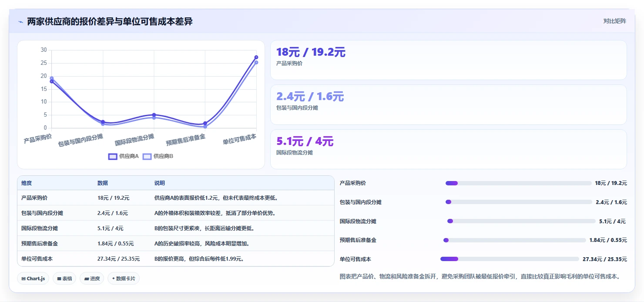The width and height of the screenshot is (644, 302).
Task: Click the Chart.js tag chip
Action: pyautogui.click(x=33, y=279)
